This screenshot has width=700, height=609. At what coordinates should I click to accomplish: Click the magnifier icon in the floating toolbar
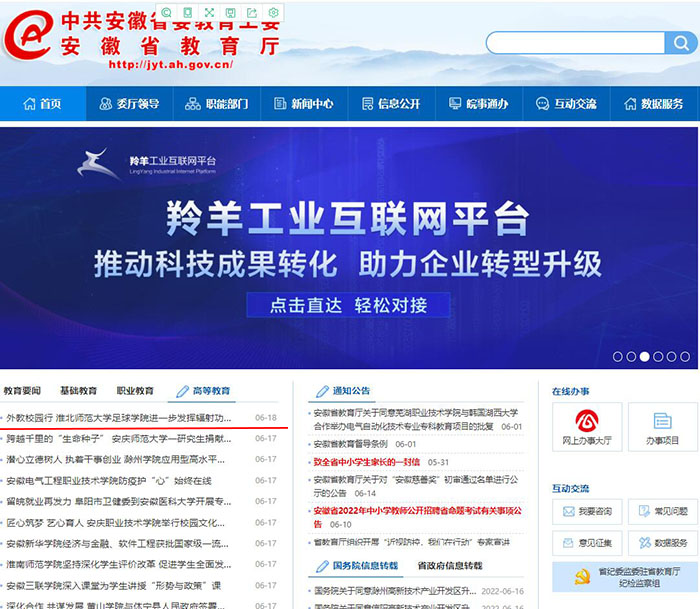pyautogui.click(x=167, y=13)
